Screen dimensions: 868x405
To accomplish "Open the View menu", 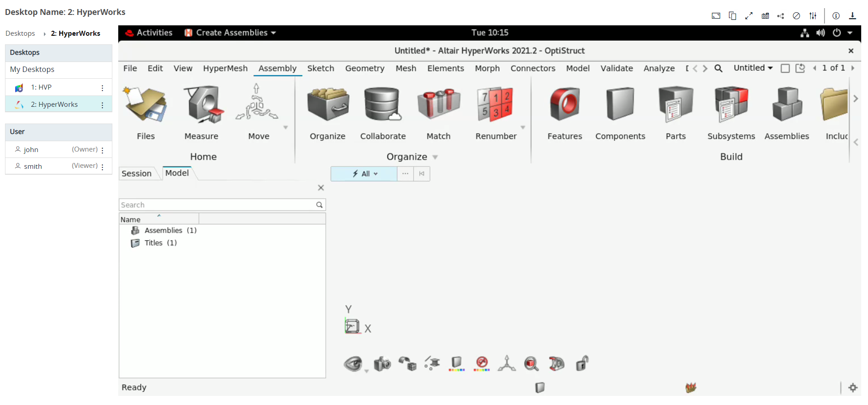I will pyautogui.click(x=183, y=68).
